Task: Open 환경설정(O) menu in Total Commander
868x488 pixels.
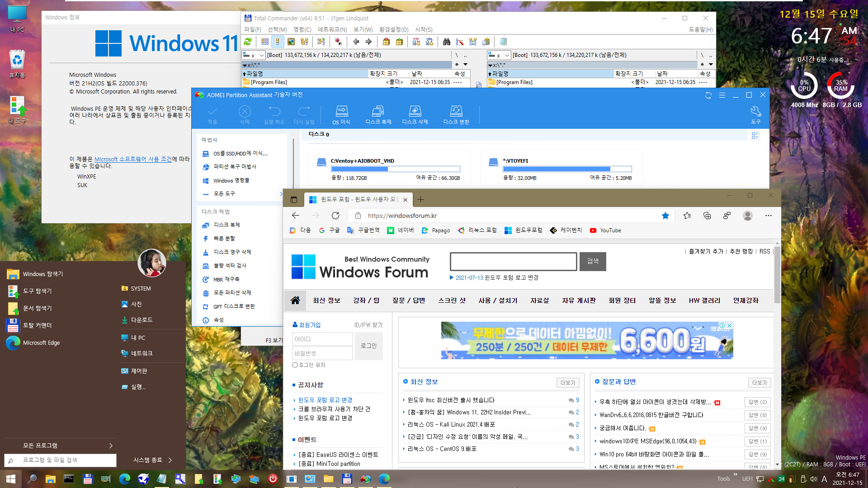Action: click(394, 29)
